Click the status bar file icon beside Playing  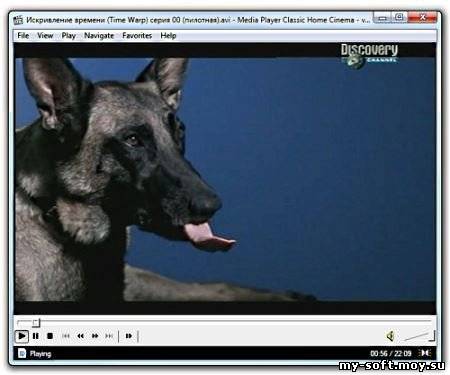coord(22,353)
